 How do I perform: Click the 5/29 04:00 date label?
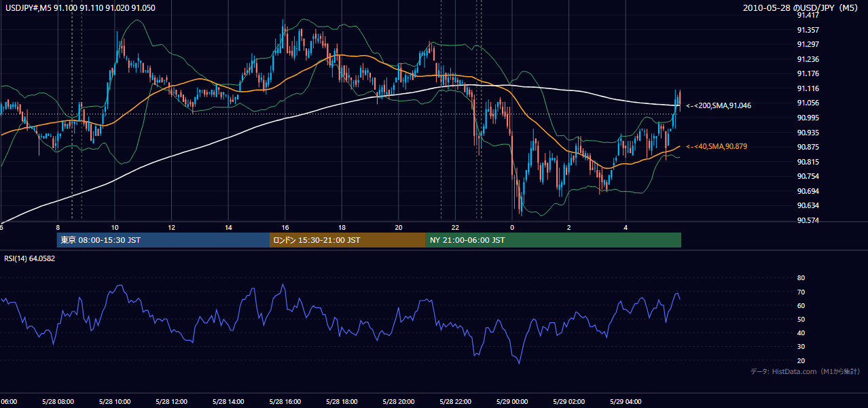[x=626, y=401]
